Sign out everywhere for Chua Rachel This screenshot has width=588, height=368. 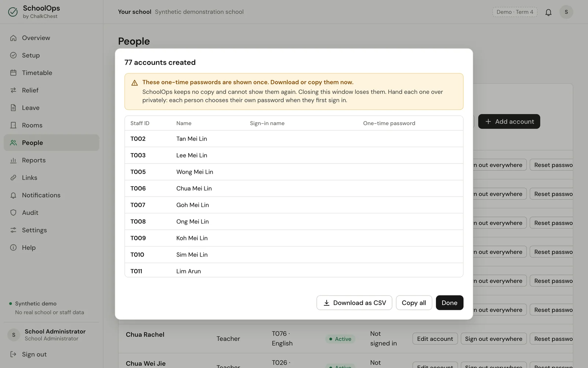coord(494,339)
